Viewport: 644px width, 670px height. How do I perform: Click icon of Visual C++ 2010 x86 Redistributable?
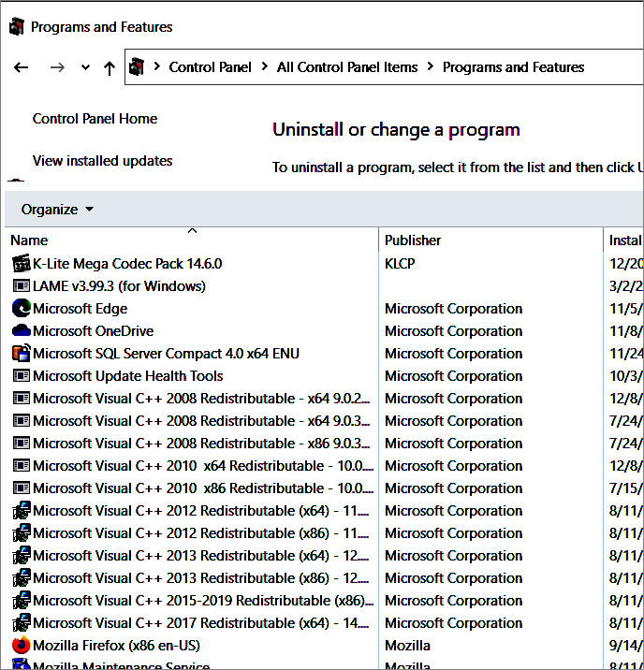point(21,488)
